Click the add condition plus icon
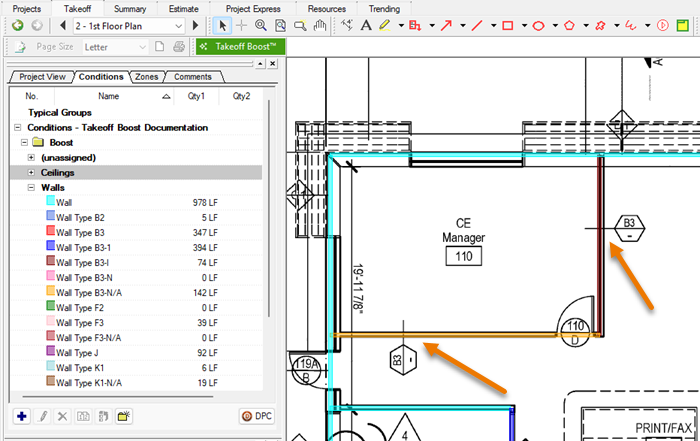 point(22,415)
